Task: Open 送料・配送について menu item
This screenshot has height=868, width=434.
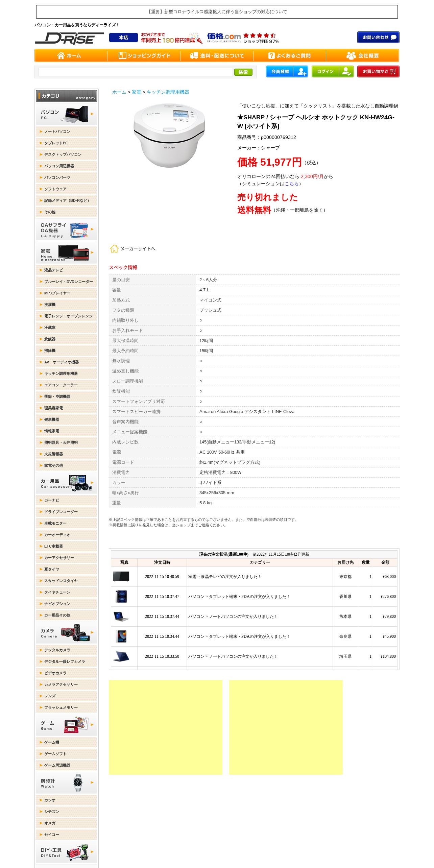Action: click(x=217, y=55)
